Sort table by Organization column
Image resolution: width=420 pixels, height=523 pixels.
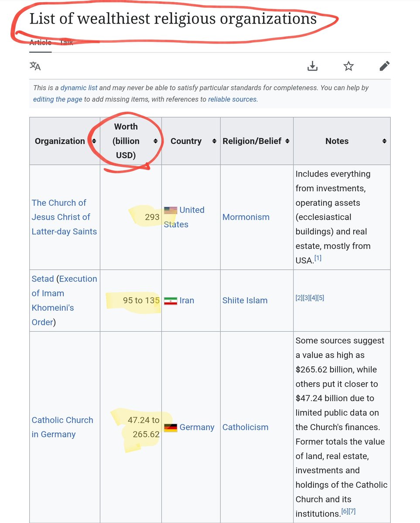pyautogui.click(x=94, y=141)
